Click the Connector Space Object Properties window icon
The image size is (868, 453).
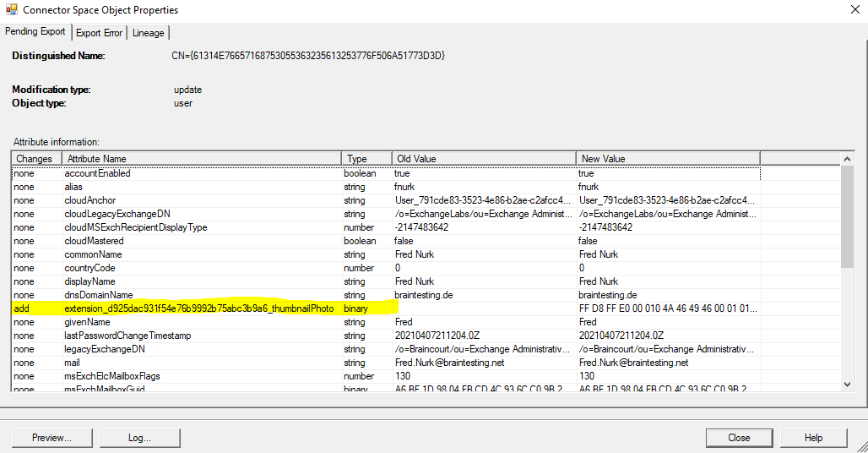point(11,10)
